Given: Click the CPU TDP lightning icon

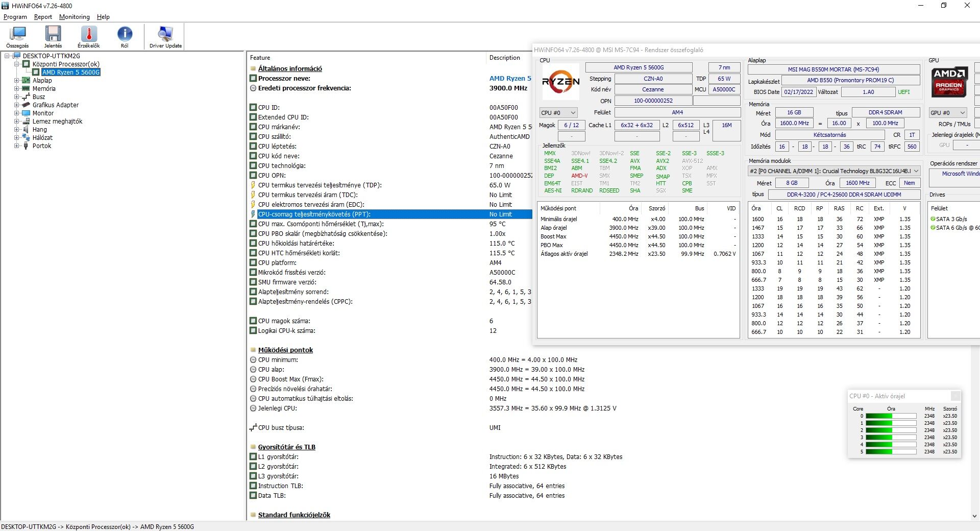Looking at the screenshot, I should 253,185.
